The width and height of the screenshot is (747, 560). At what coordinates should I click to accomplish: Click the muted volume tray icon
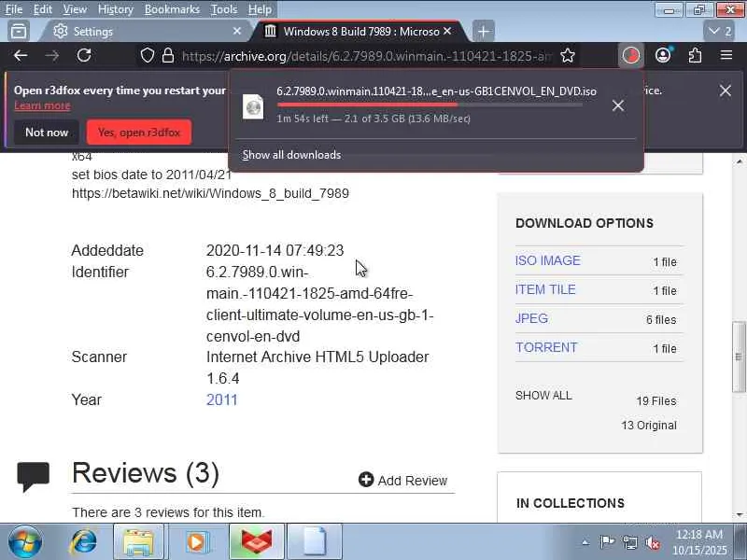[x=652, y=542]
